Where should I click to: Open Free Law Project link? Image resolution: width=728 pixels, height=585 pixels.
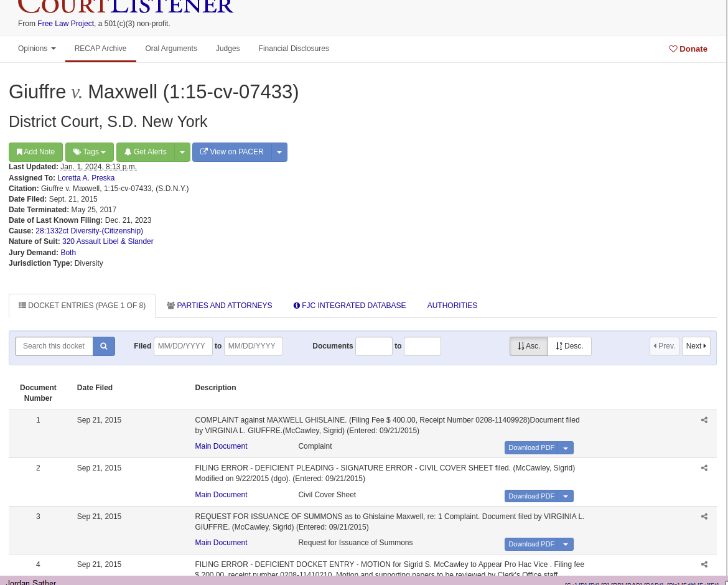[65, 24]
